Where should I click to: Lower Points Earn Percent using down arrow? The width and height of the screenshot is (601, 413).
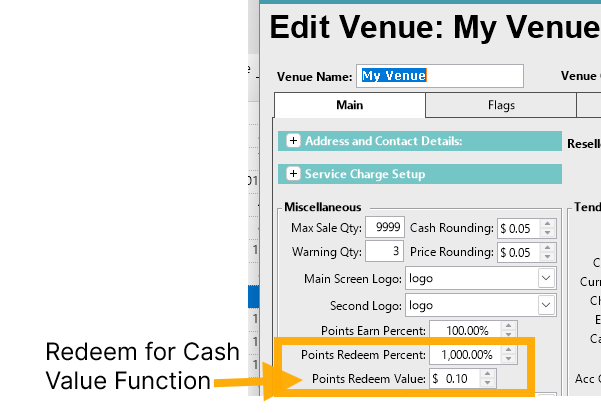(509, 334)
